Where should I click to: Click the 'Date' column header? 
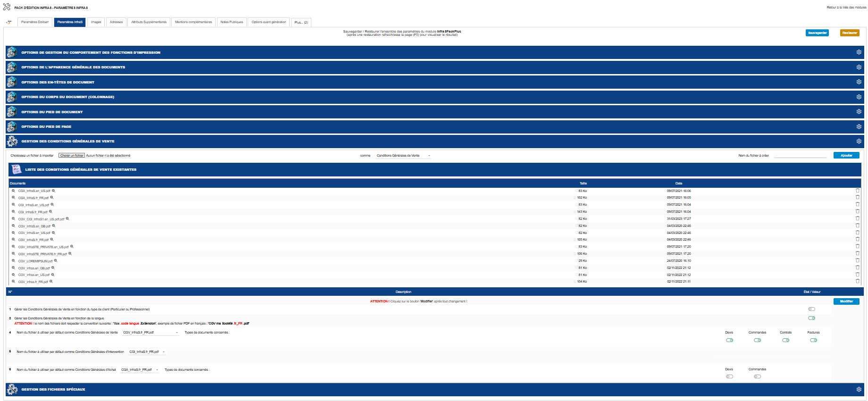pos(679,184)
